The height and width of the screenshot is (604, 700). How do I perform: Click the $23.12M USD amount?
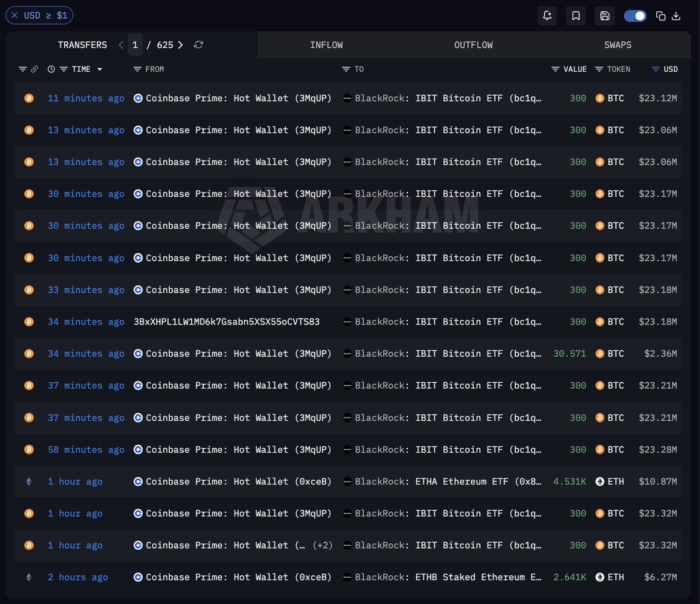click(x=658, y=99)
